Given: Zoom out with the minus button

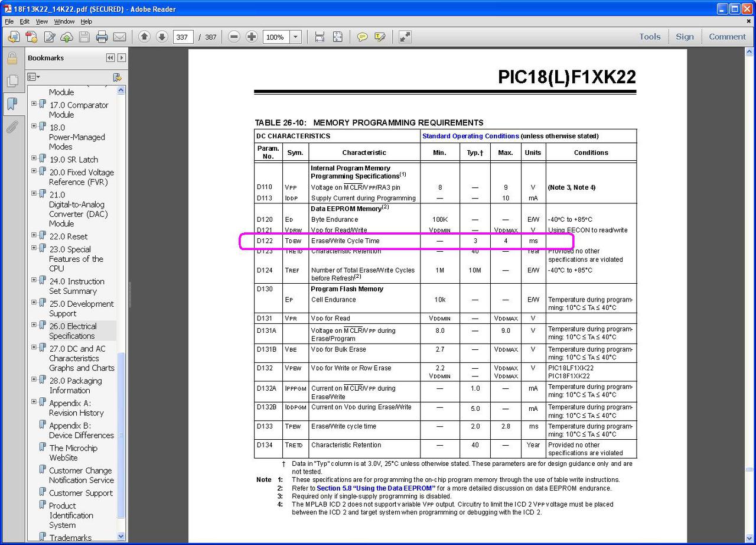Looking at the screenshot, I should pyautogui.click(x=234, y=37).
